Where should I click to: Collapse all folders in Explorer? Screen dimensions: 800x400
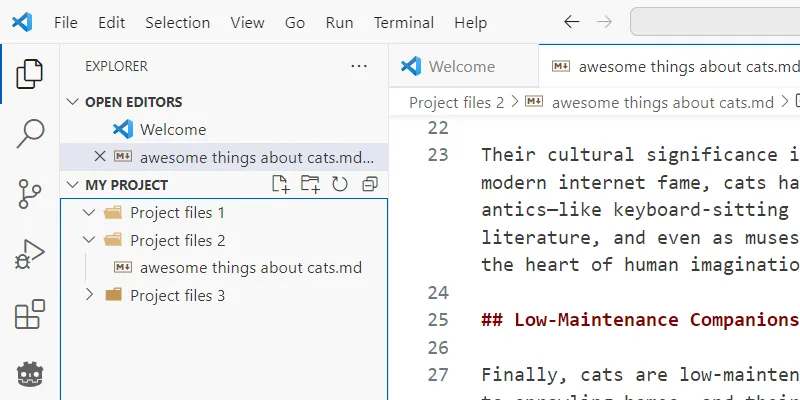[369, 184]
